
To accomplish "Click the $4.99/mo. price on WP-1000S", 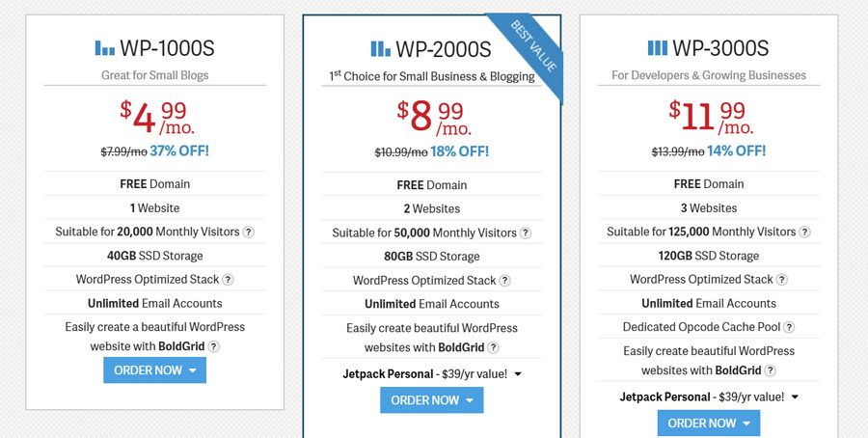I will point(154,118).
